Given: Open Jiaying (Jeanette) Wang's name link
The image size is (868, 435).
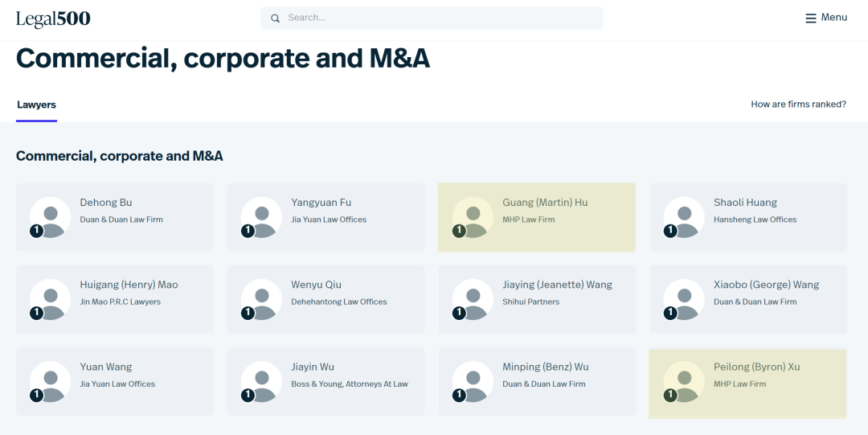Looking at the screenshot, I should (x=557, y=285).
